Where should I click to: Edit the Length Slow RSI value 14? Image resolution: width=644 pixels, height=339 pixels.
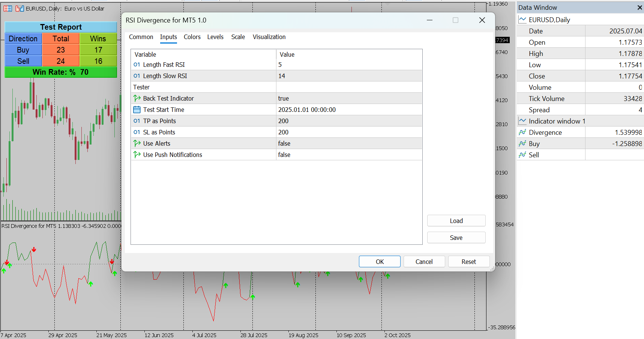[349, 76]
